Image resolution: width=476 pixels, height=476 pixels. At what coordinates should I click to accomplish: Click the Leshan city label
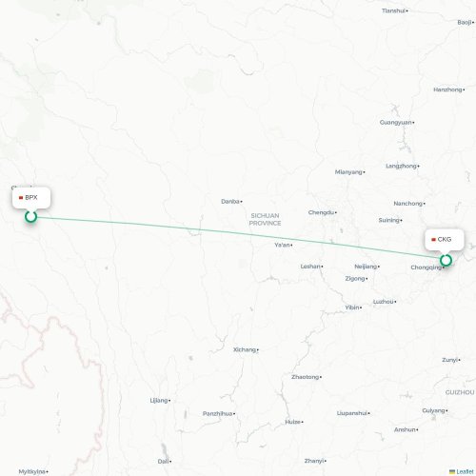[x=310, y=267]
